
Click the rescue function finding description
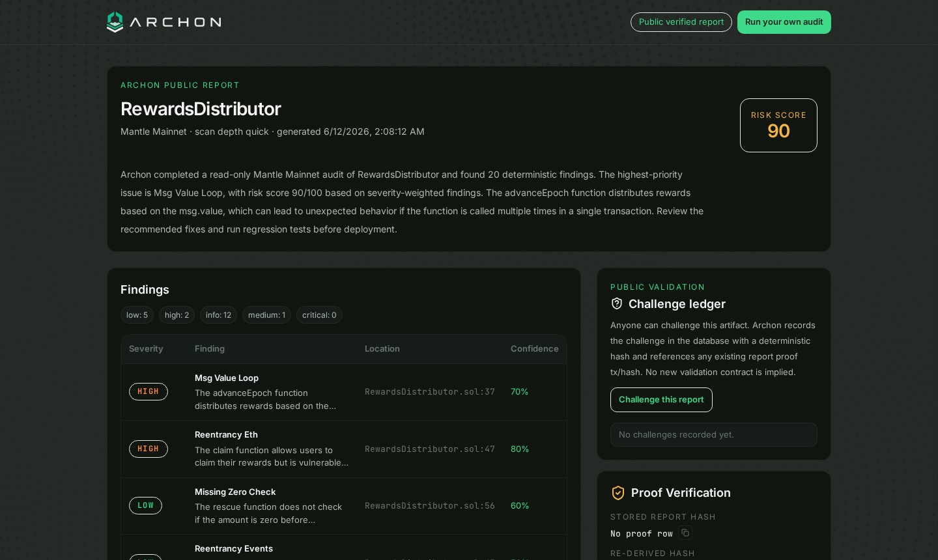[268, 513]
